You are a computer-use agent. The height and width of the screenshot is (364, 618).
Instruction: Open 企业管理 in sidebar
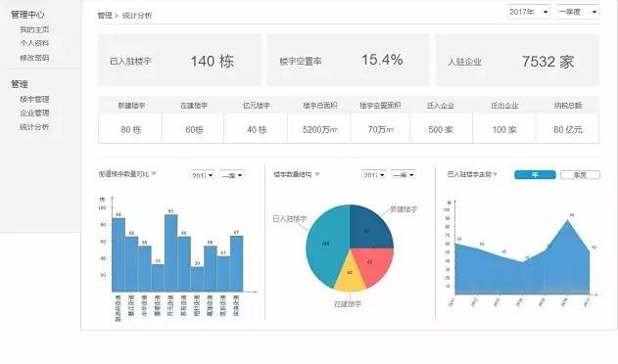[x=34, y=113]
